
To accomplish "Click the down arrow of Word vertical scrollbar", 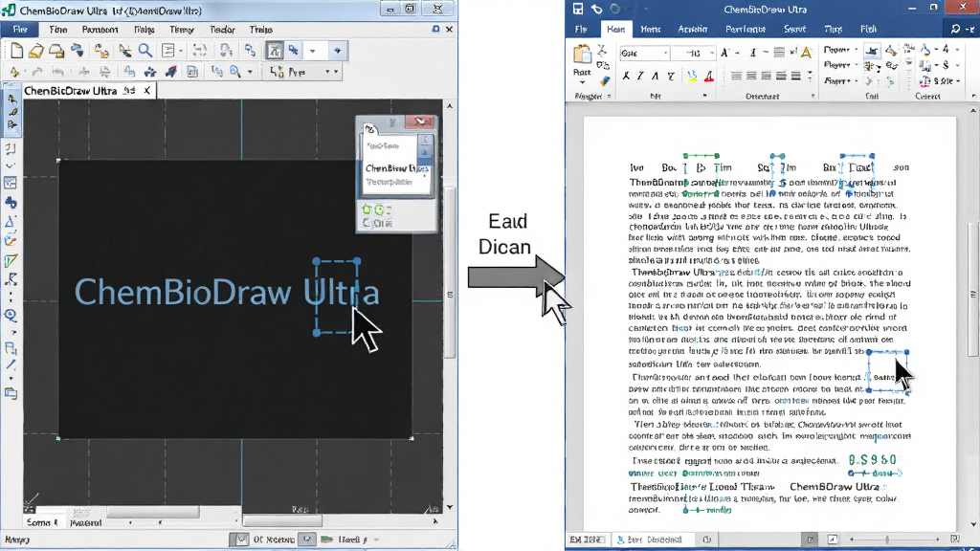I will click(973, 525).
